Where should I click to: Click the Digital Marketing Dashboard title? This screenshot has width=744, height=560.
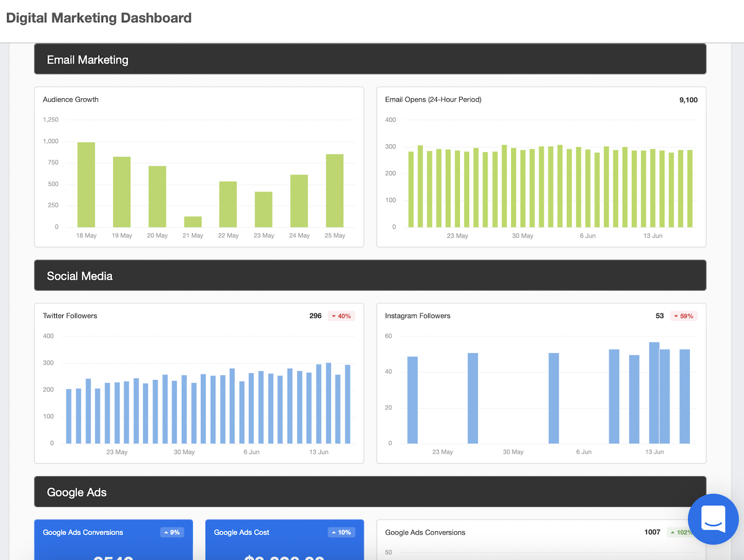tap(99, 18)
